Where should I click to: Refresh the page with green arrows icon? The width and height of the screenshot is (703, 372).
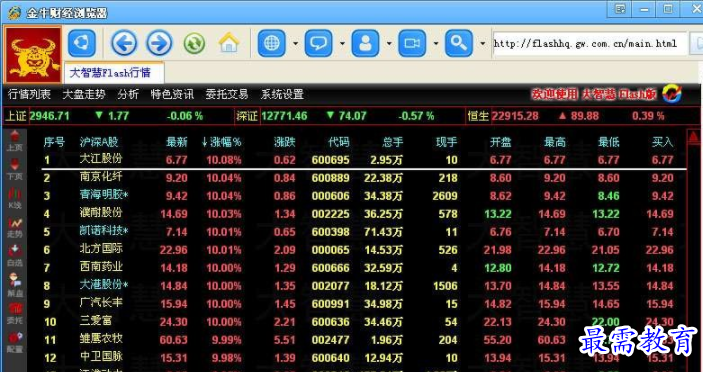(194, 43)
